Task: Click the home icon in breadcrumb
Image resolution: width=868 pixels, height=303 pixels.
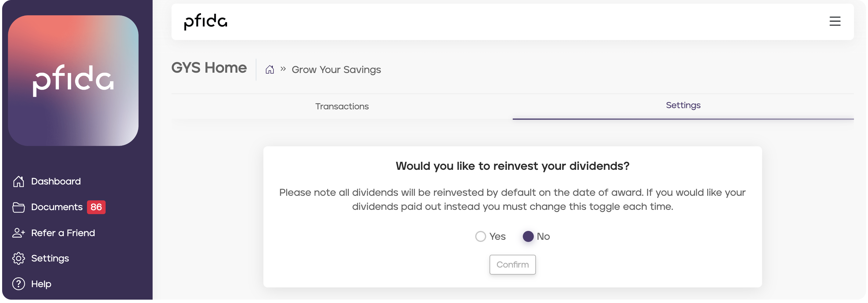Action: [269, 69]
